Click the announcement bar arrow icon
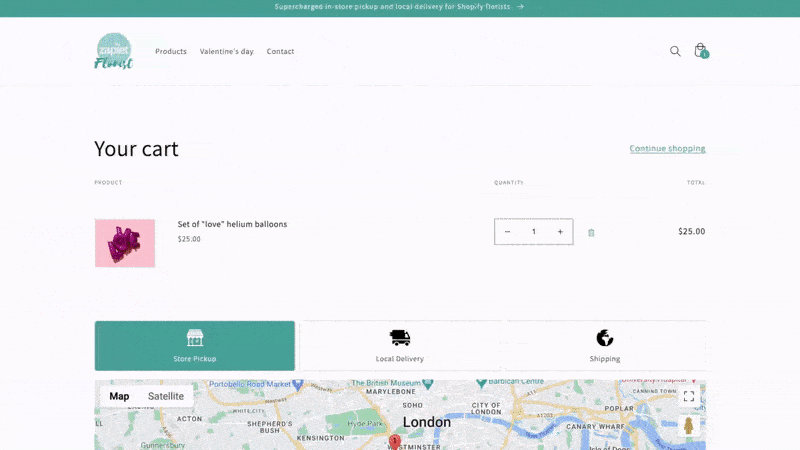Image resolution: width=800 pixels, height=450 pixels. pyautogui.click(x=520, y=7)
